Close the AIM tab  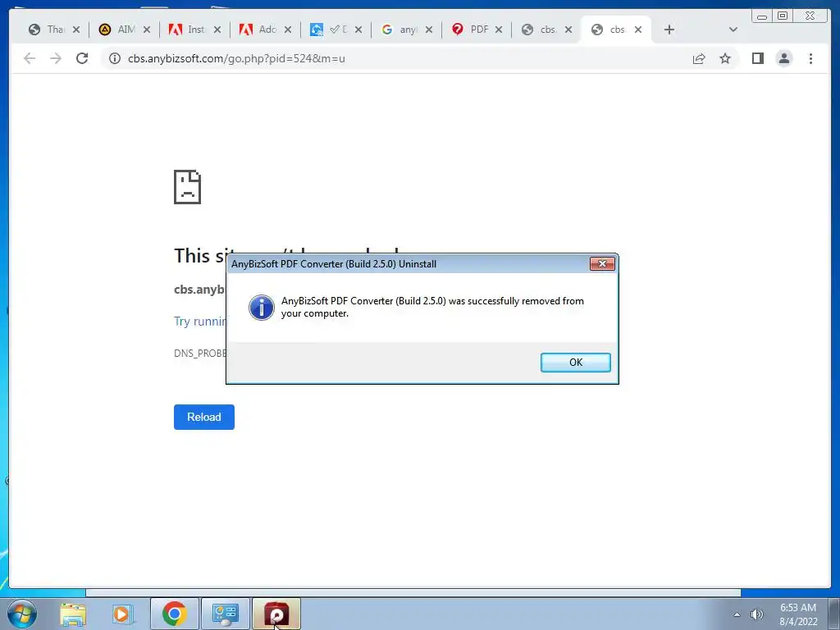[x=147, y=30]
